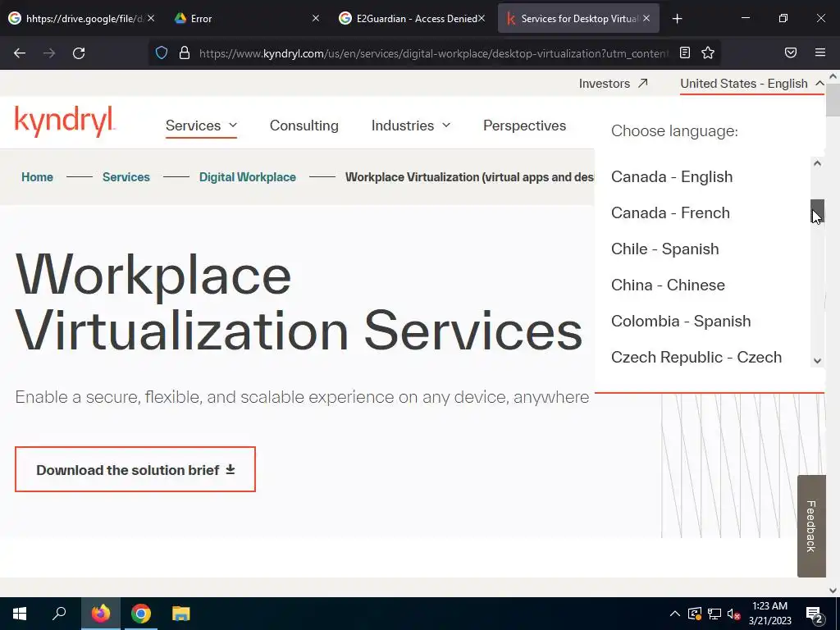Open Chrome from the taskbar
The image size is (840, 630).
pyautogui.click(x=141, y=614)
